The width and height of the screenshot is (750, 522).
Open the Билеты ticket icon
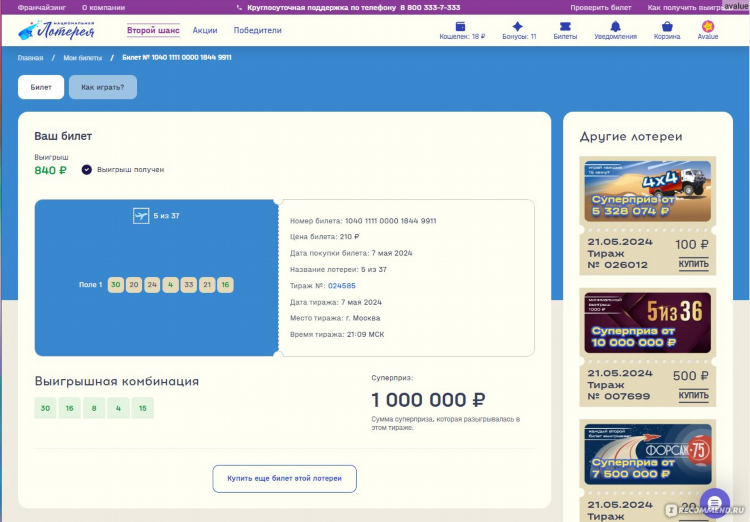point(565,26)
